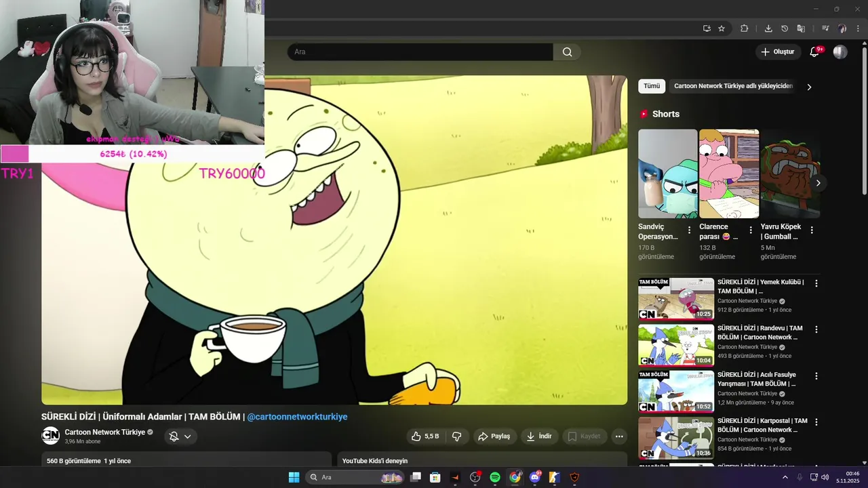Expand the subscription notification bell dropdown
The image size is (868, 488).
(180, 436)
